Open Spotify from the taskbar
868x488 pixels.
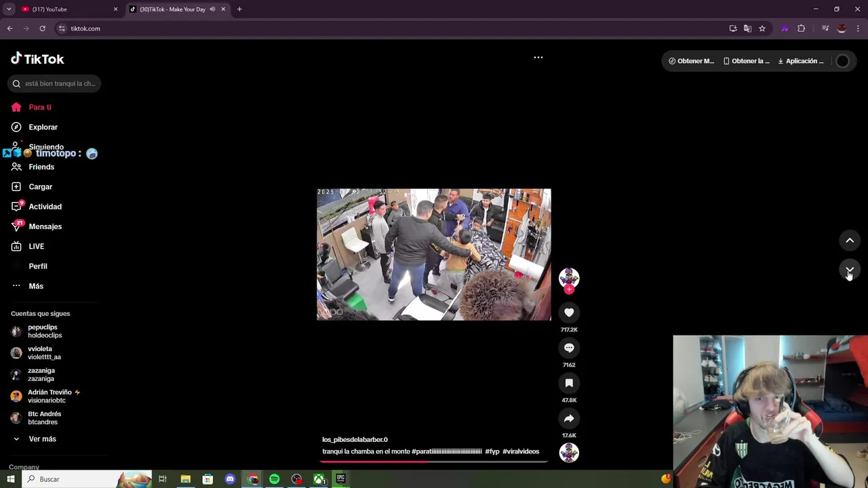[x=275, y=479]
